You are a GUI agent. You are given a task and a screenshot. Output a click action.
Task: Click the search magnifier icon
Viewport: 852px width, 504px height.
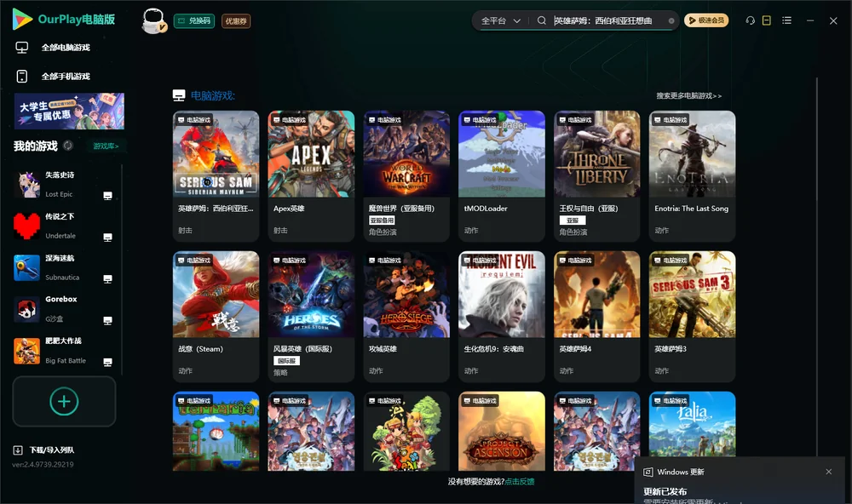point(542,20)
